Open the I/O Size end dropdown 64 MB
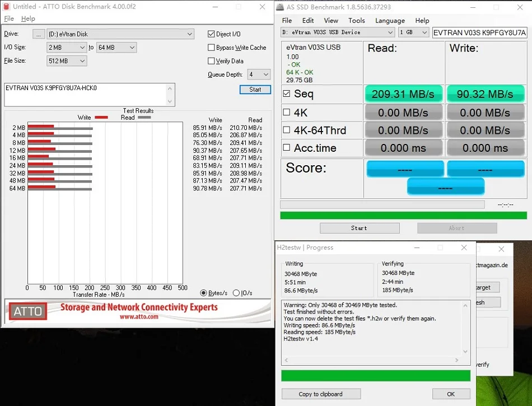This screenshot has width=532, height=406. pyautogui.click(x=116, y=48)
